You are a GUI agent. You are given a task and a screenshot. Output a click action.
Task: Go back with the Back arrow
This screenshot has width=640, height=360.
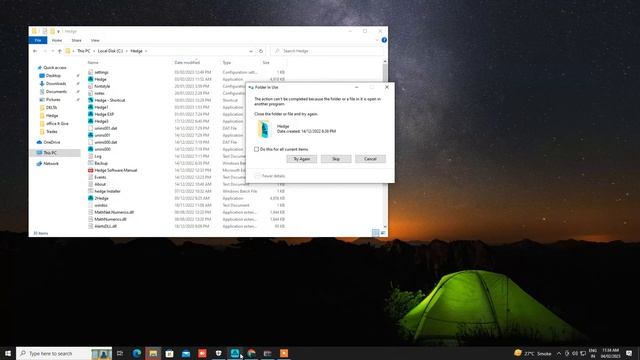tap(35, 51)
